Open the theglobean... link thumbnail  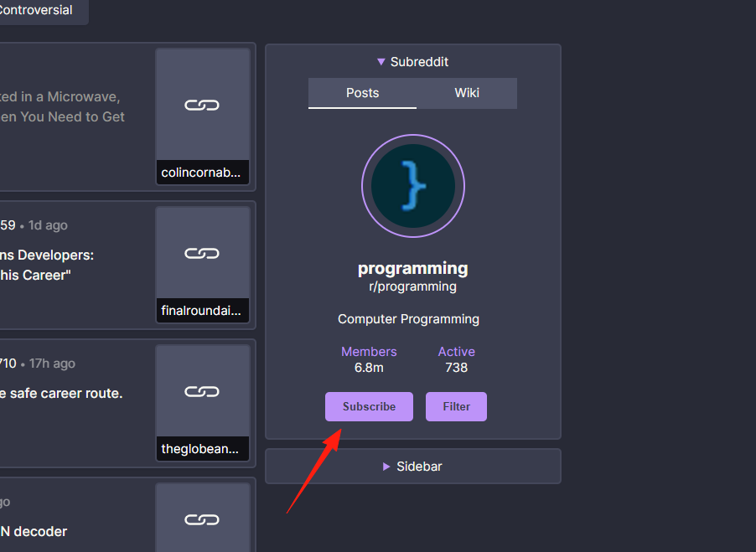tap(203, 403)
